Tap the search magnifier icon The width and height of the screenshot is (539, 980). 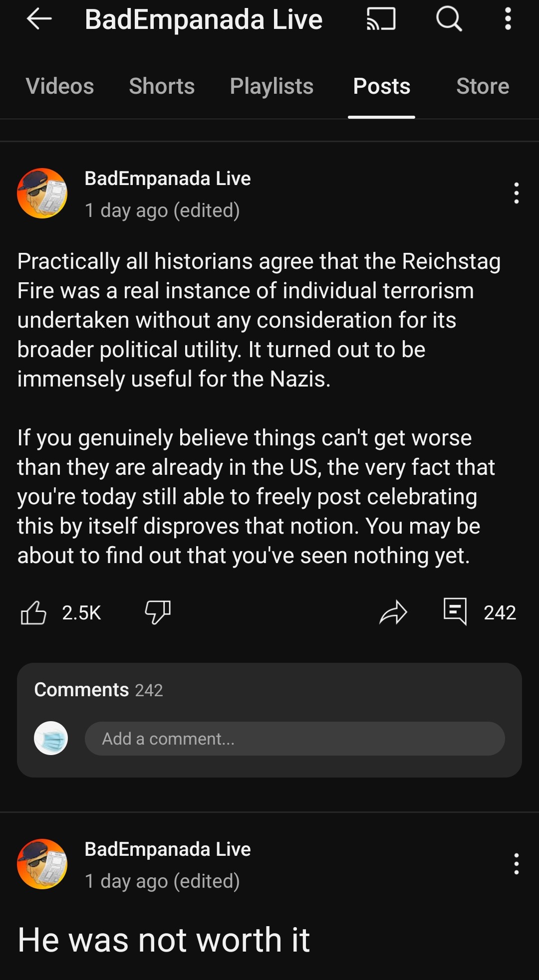[449, 19]
